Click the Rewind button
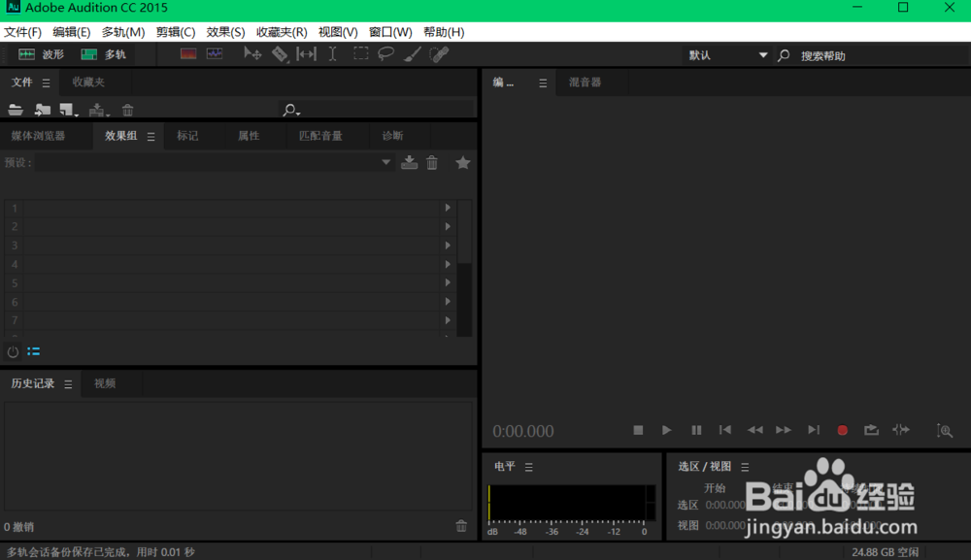 754,429
